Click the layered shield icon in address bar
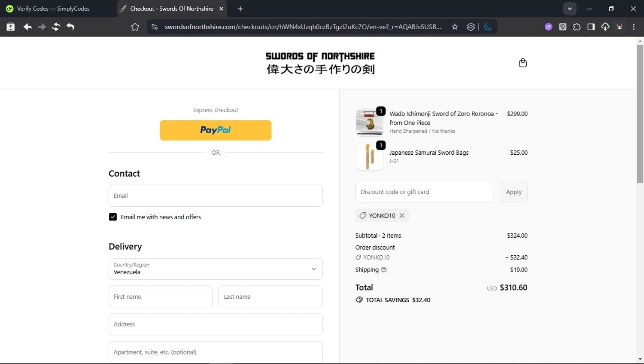Viewport: 644px width, 364px height. (x=471, y=27)
